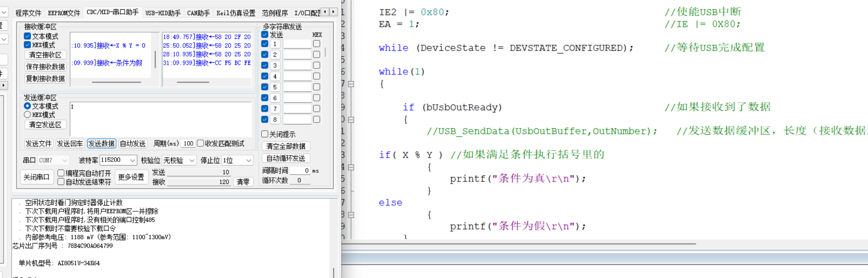Check 编程完自动打开 option
Screen dimensions: 868x278
pyautogui.click(x=61, y=173)
